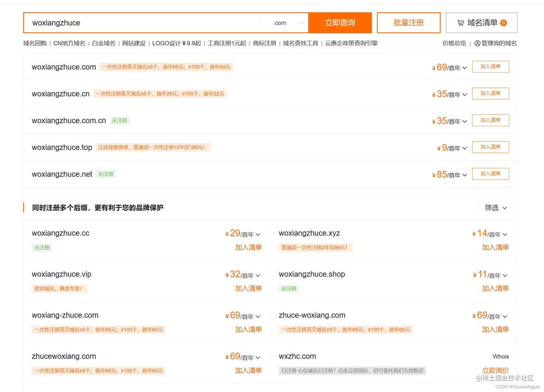Click the 未注册 tag for woxiangzhuce.com.cn
Screen dimensions: 544x392
(119, 120)
